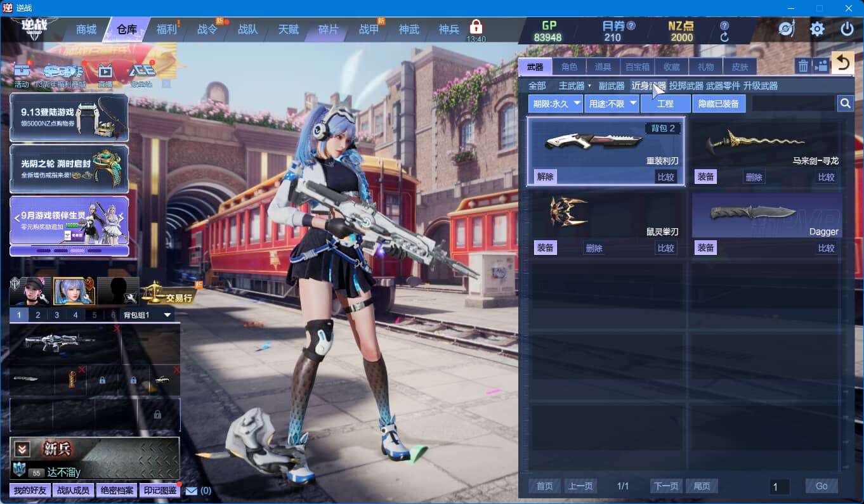Viewport: 864px width, 504px height.
Task: Show next promo banner with right arrow
Action: [122, 218]
